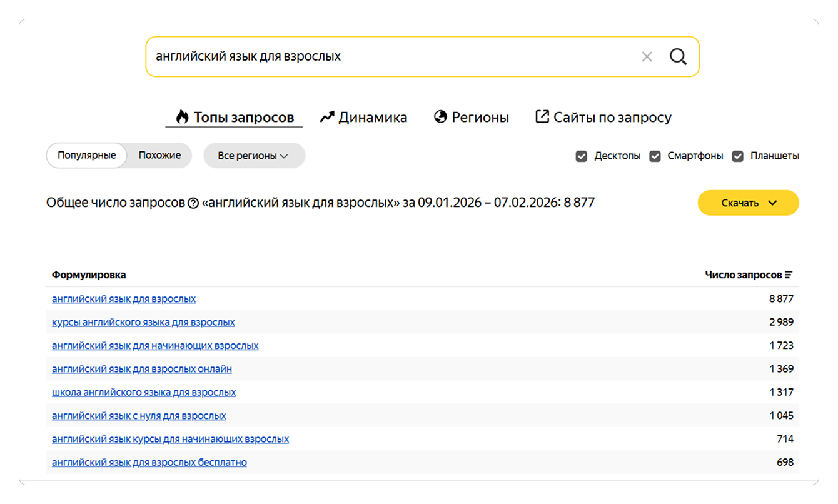The width and height of the screenshot is (838, 504).
Task: Toggle the Смартфоны checkbox
Action: 655,156
